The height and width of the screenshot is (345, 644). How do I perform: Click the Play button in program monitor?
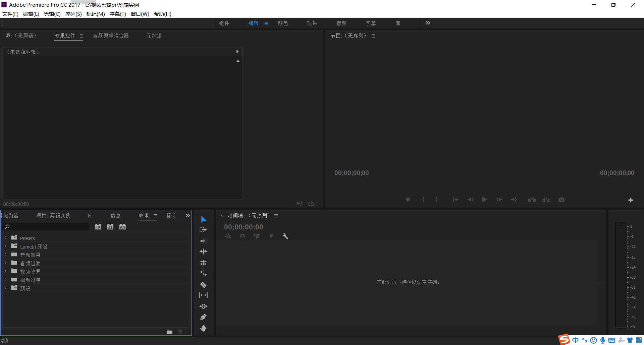tap(484, 200)
